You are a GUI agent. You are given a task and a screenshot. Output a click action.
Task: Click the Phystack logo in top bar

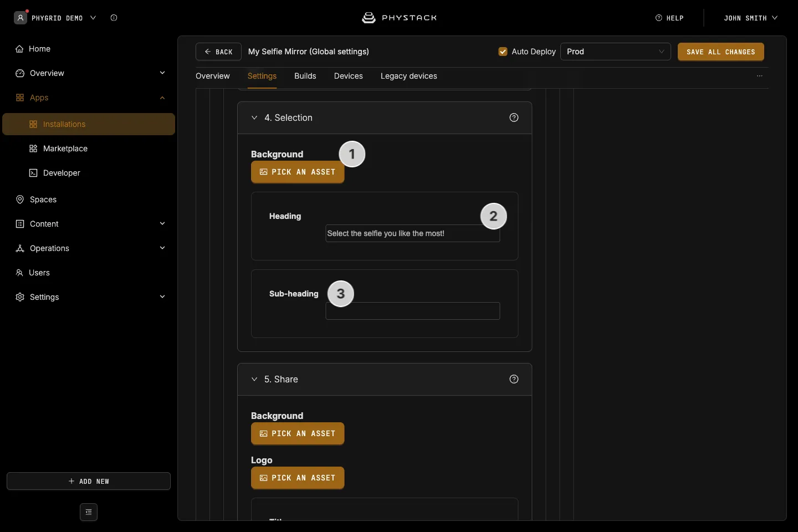[399, 18]
